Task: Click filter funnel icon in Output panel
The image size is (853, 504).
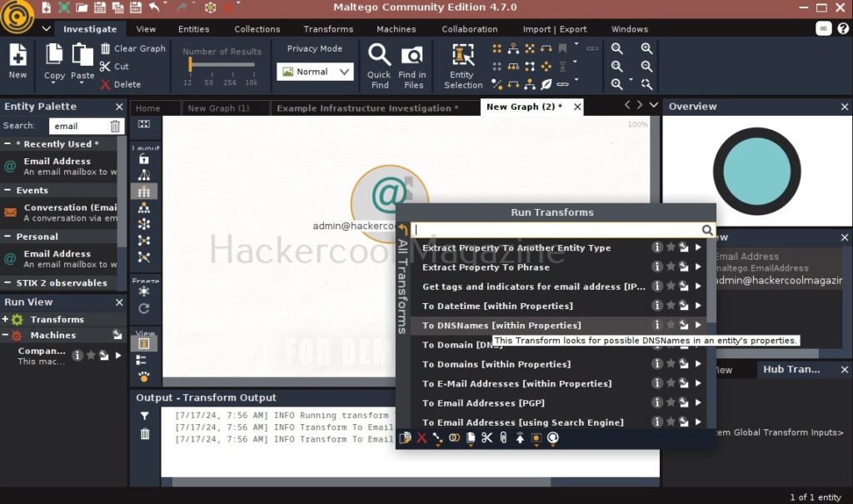Action: coord(145,416)
